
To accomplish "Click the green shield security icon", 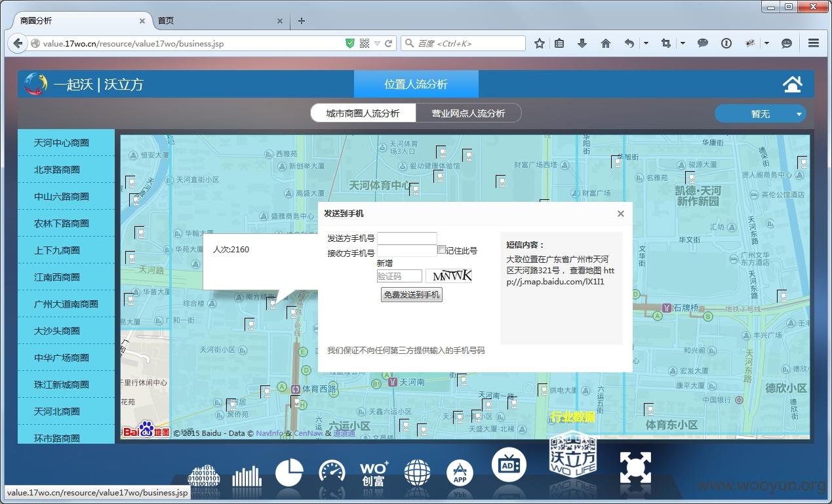I will click(x=350, y=43).
